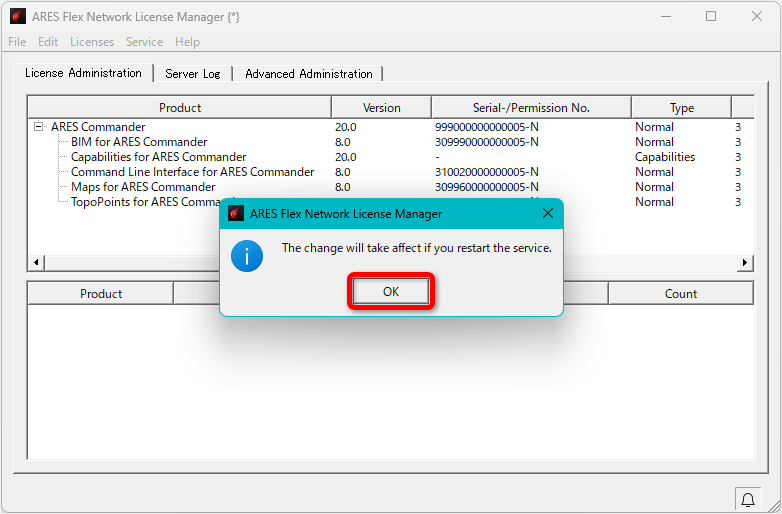Screen dimensions: 782x514
Task: Click the ARES app icon in main title bar
Action: pyautogui.click(x=18, y=16)
